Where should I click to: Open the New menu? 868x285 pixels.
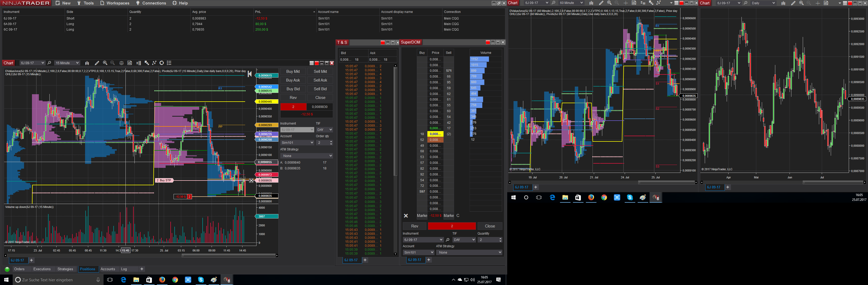click(x=63, y=3)
